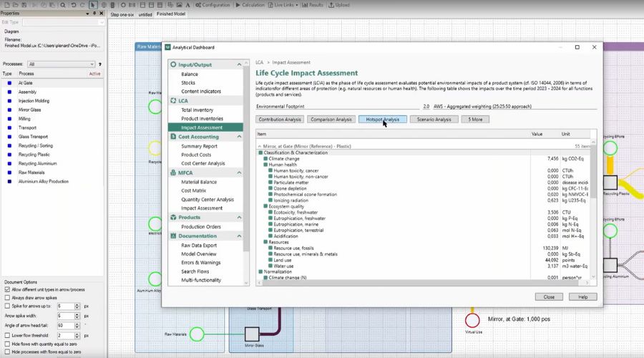Click the Arrow spike width stepper
Screen dimensions: 644x358
tap(77, 316)
